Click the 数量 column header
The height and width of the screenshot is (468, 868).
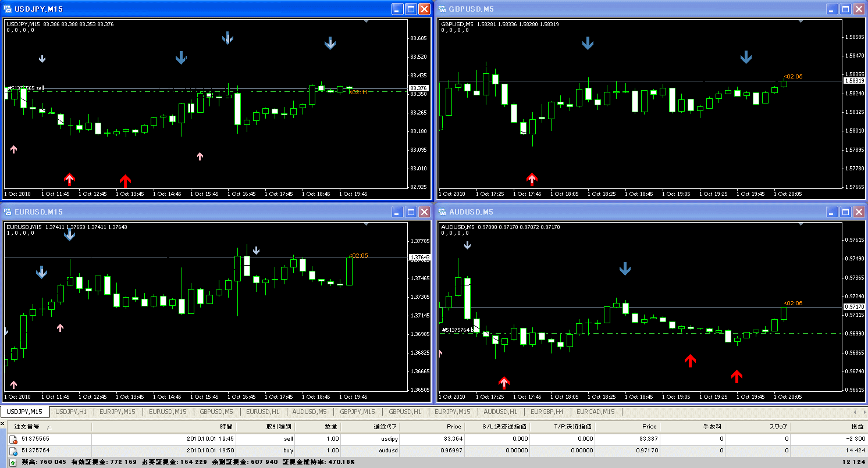318,427
